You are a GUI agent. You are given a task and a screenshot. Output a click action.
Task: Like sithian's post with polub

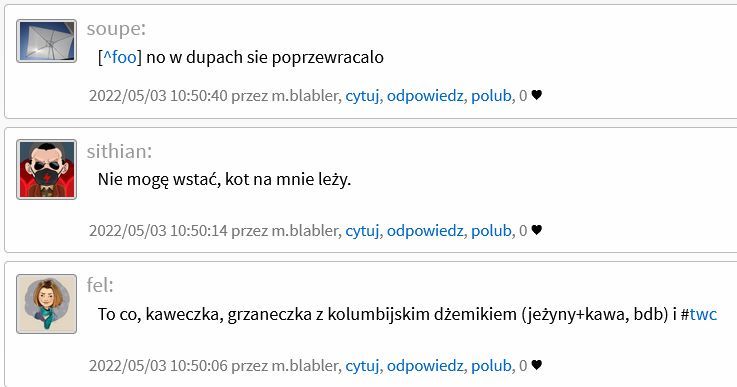[x=491, y=231]
